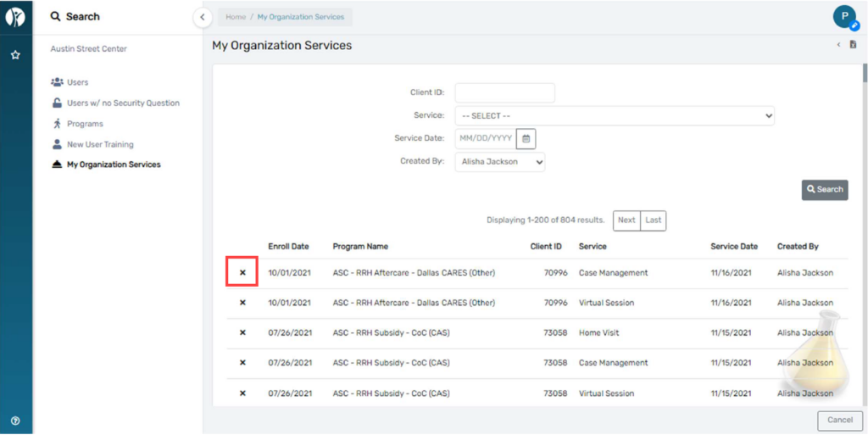Click 'Displaying 1-200 of 804 results' text

(546, 220)
